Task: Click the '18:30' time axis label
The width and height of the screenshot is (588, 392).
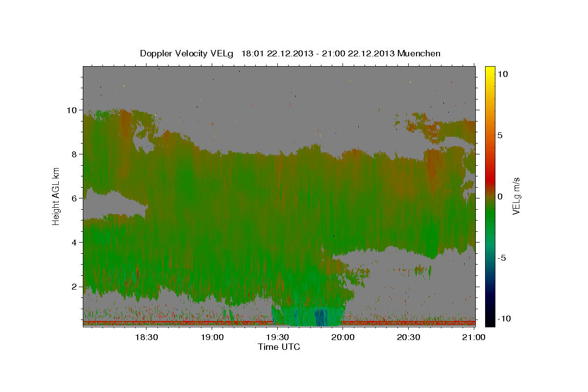Action: (146, 337)
